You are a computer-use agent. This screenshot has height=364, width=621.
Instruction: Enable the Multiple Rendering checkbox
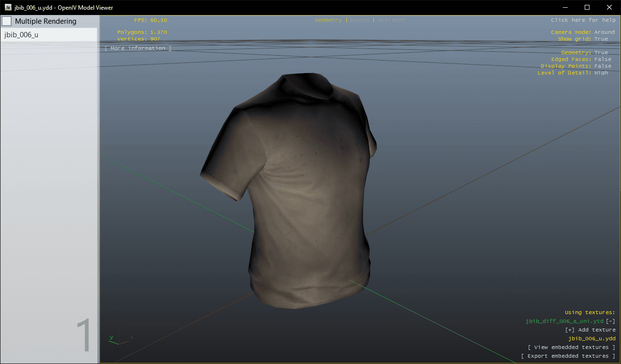click(x=7, y=21)
